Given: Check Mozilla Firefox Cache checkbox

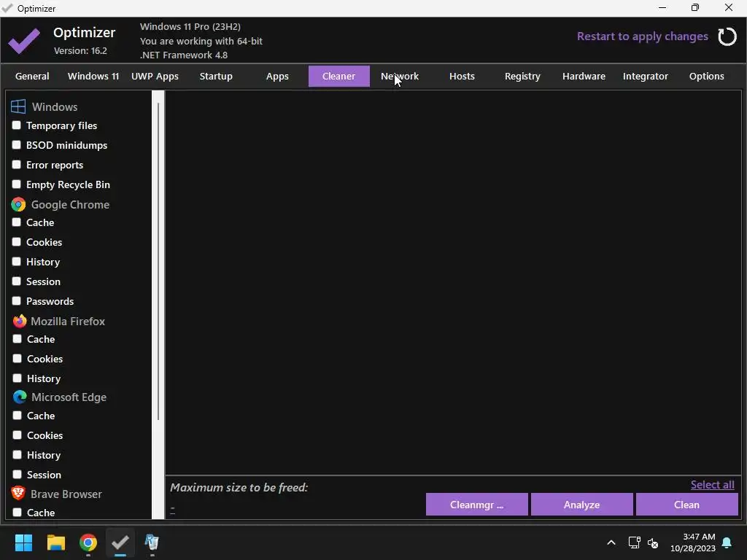Looking at the screenshot, I should pyautogui.click(x=18, y=338).
